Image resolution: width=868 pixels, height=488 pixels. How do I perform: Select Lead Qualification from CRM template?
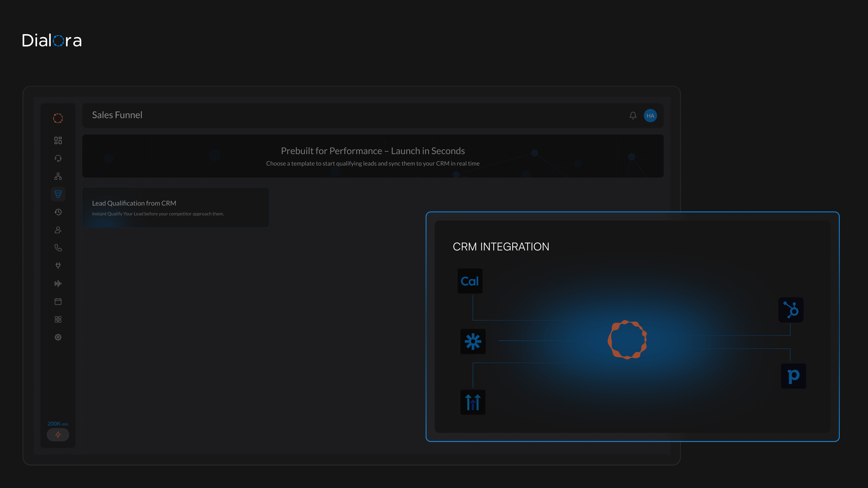click(176, 207)
